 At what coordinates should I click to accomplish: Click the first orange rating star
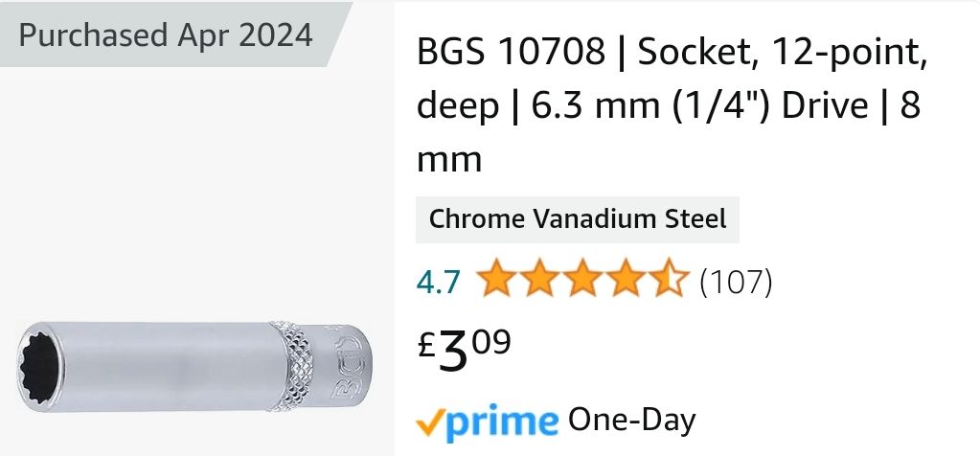click(496, 281)
